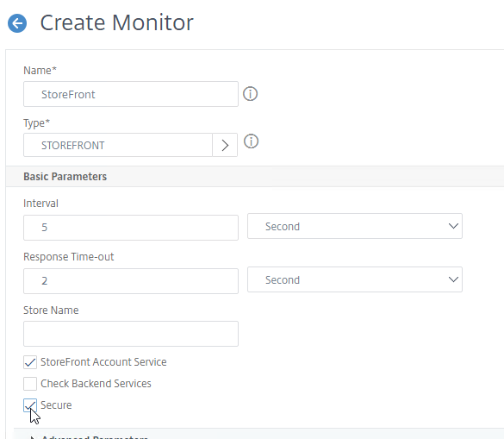The image size is (504, 439).
Task: Open the Response Time-out unit dropdown
Action: pos(355,279)
